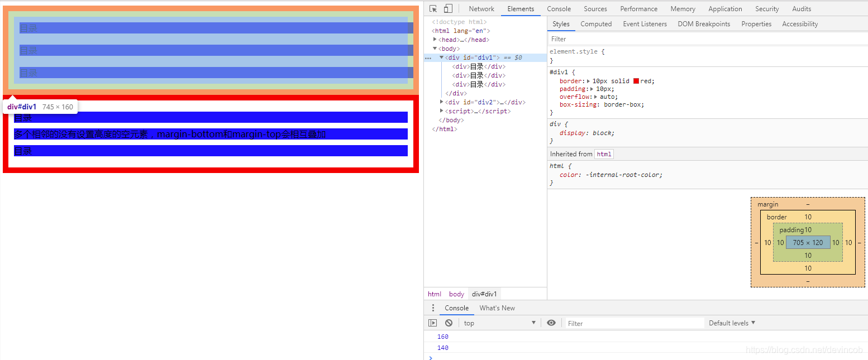Click the three-dot gutter beside div#div1
This screenshot has width=868, height=360.
pos(428,58)
